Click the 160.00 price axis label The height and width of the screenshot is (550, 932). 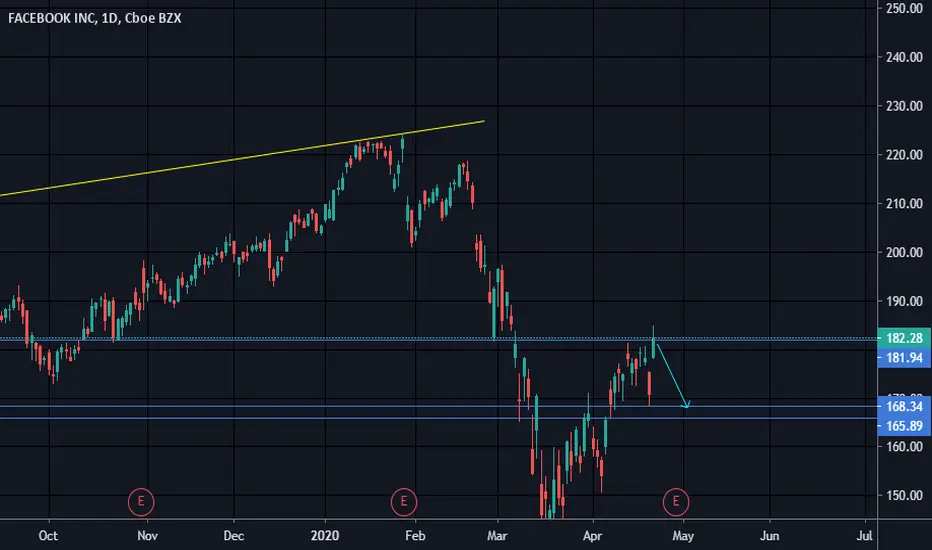tap(904, 447)
